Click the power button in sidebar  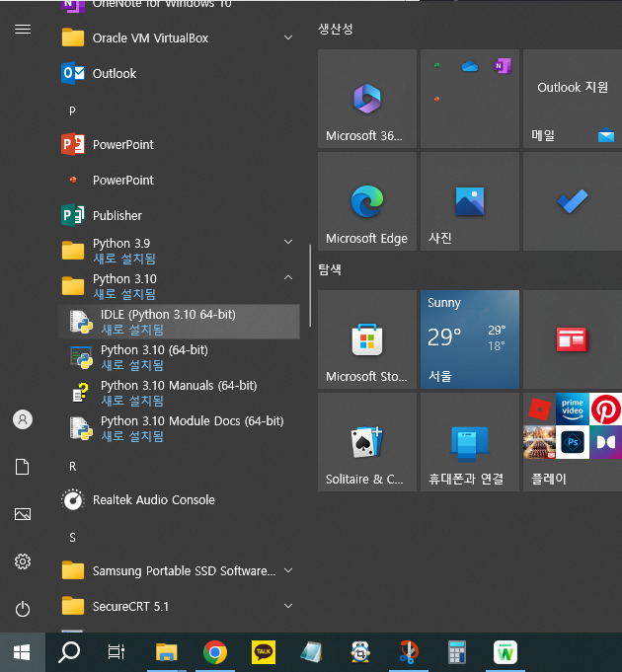23,609
